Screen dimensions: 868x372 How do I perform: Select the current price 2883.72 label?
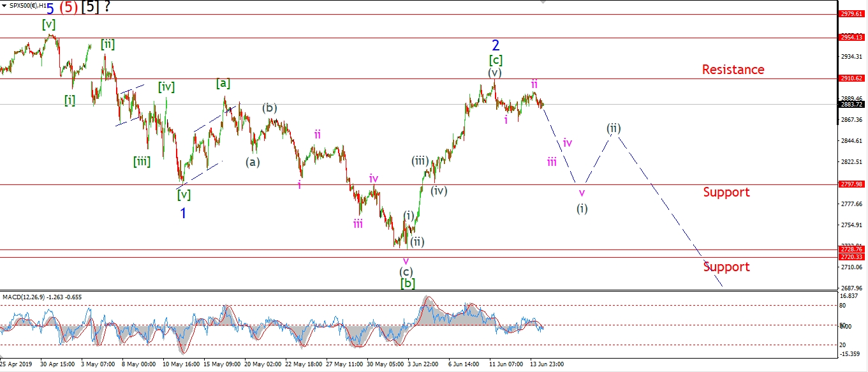click(x=851, y=104)
